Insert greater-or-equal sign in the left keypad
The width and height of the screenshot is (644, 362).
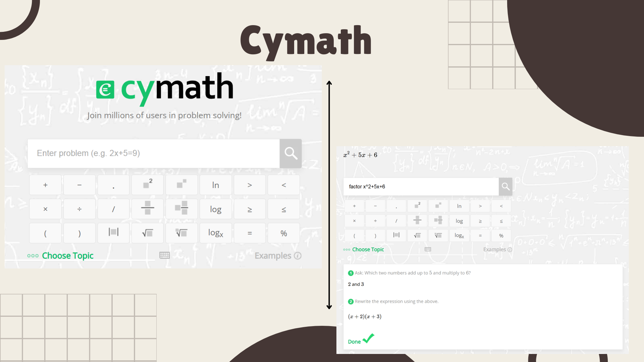click(250, 209)
